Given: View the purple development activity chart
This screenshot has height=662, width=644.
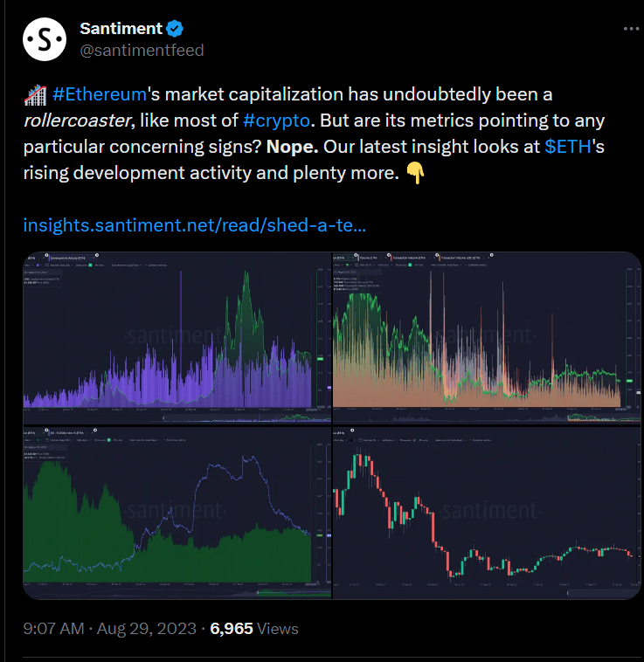Looking at the screenshot, I should [x=177, y=337].
